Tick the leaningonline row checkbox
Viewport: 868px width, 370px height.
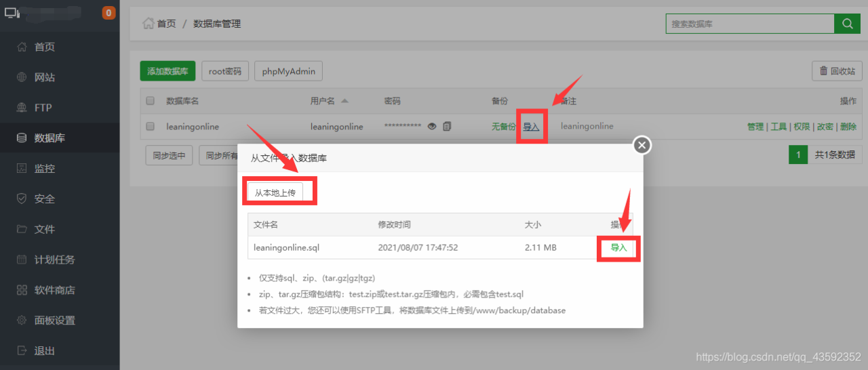tap(151, 126)
